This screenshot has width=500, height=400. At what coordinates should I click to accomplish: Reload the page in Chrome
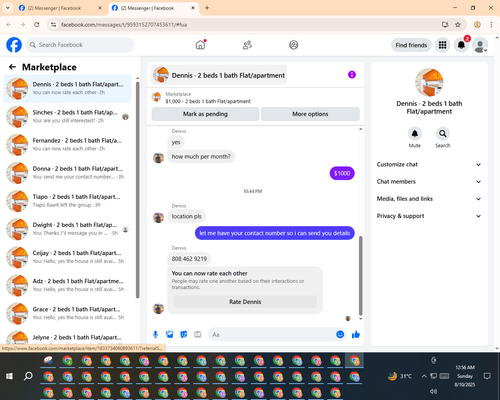coord(37,25)
